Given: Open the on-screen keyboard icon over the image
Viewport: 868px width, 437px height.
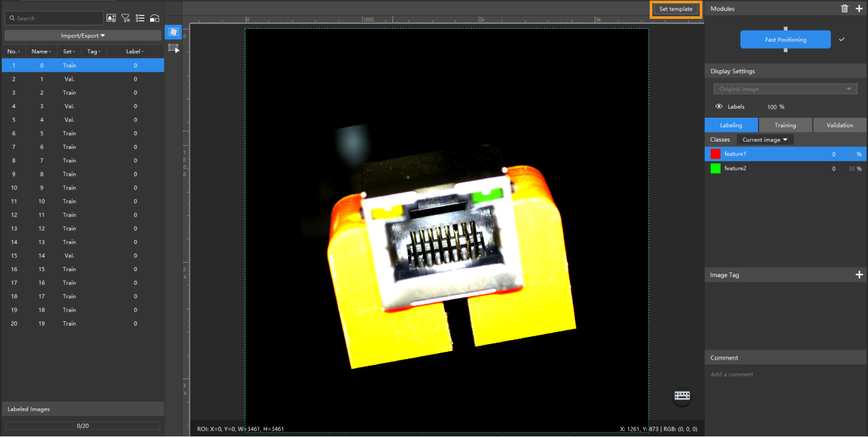Looking at the screenshot, I should coord(682,397).
